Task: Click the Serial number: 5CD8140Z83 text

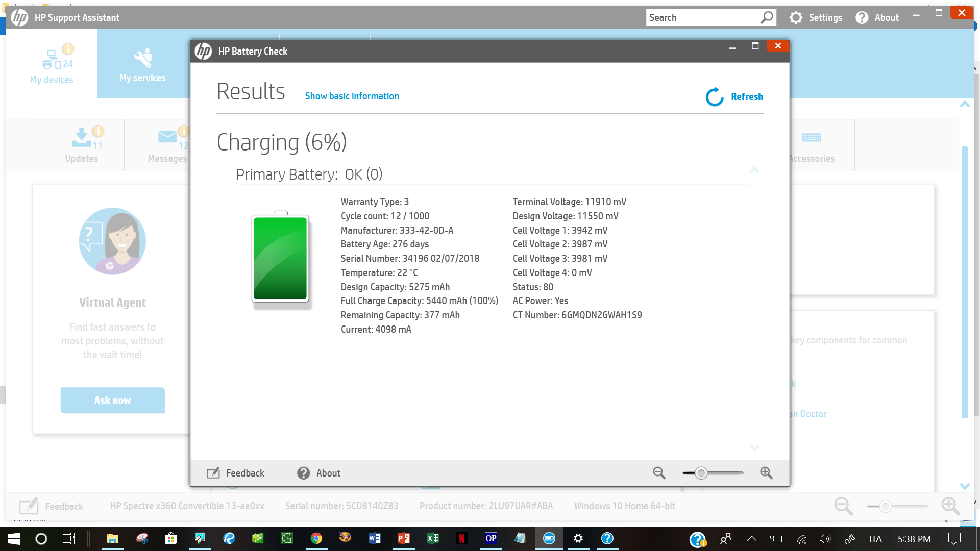Action: [x=342, y=506]
